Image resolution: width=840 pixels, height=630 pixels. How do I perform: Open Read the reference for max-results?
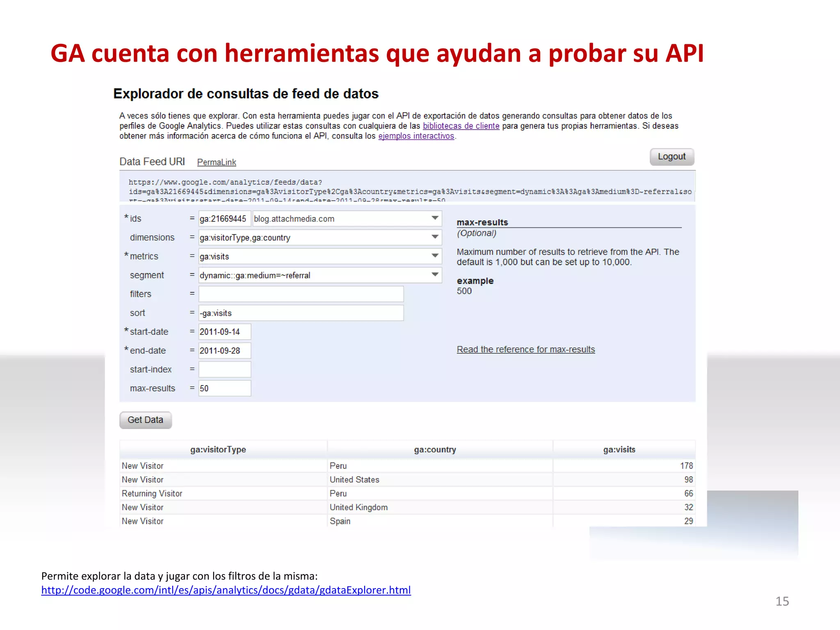(526, 349)
